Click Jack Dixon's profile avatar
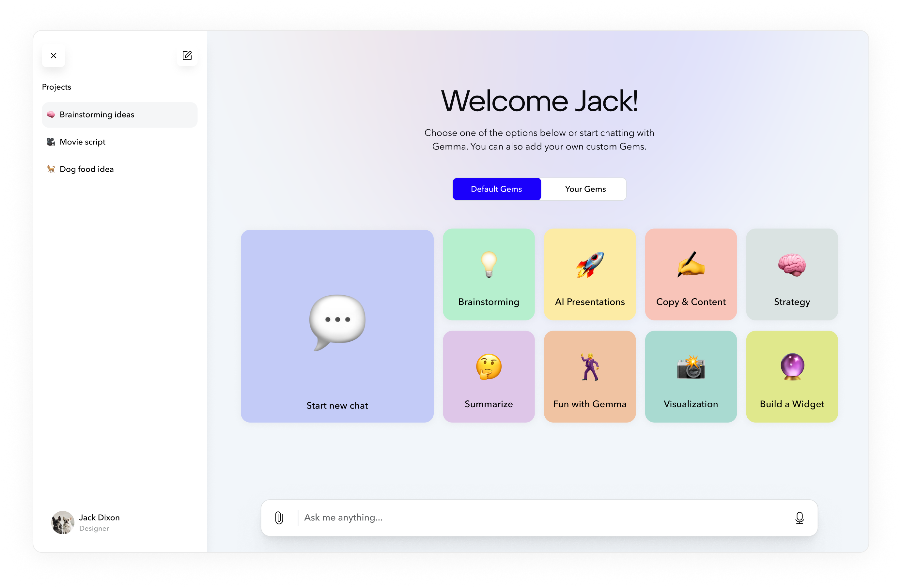 pyautogui.click(x=63, y=522)
